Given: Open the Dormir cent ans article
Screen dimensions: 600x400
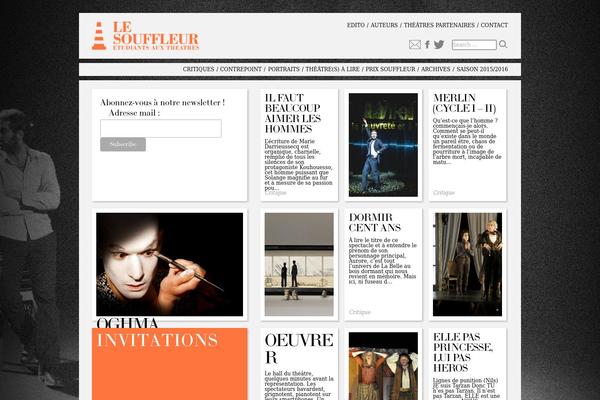Looking at the screenshot, I should 375,222.
